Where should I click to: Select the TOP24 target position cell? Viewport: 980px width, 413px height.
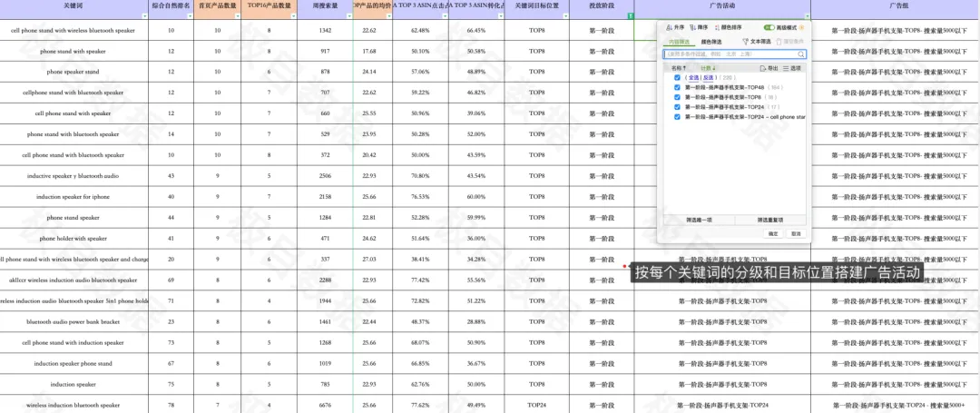[535, 406]
